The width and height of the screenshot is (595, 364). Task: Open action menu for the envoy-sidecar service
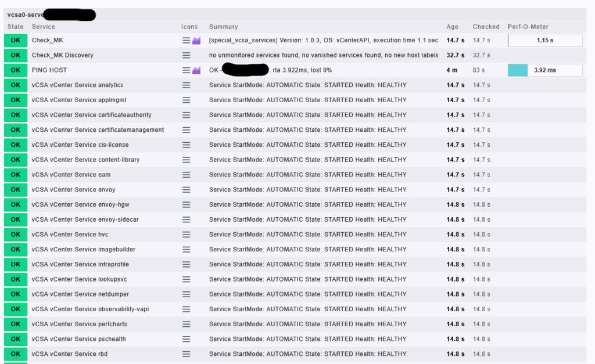186,219
